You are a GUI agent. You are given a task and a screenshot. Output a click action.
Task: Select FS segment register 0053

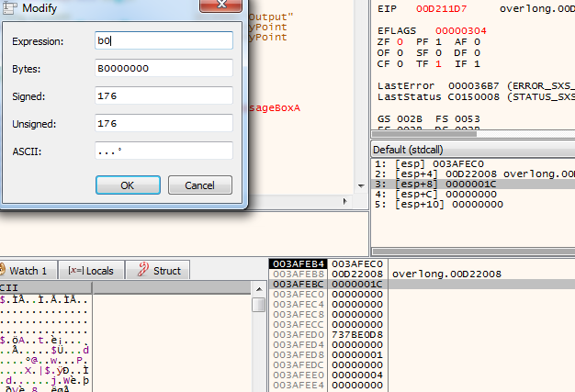pyautogui.click(x=468, y=118)
